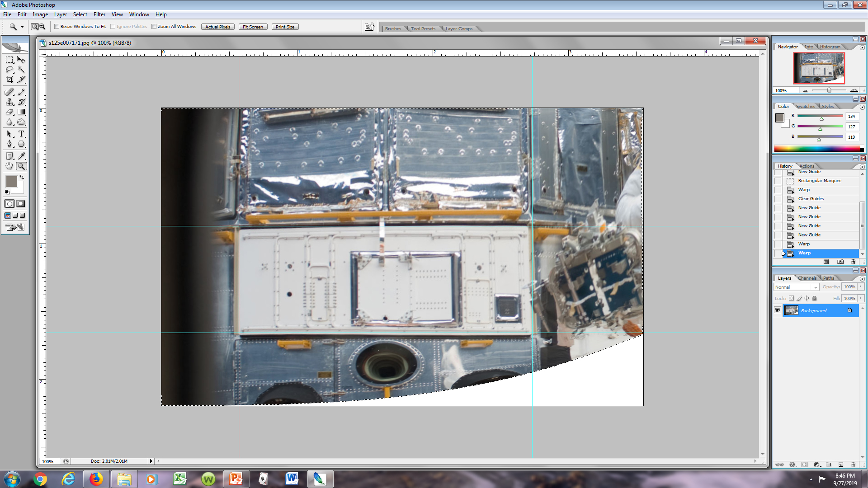Select the Crop tool
Screen dimensions: 868x488
[9, 80]
